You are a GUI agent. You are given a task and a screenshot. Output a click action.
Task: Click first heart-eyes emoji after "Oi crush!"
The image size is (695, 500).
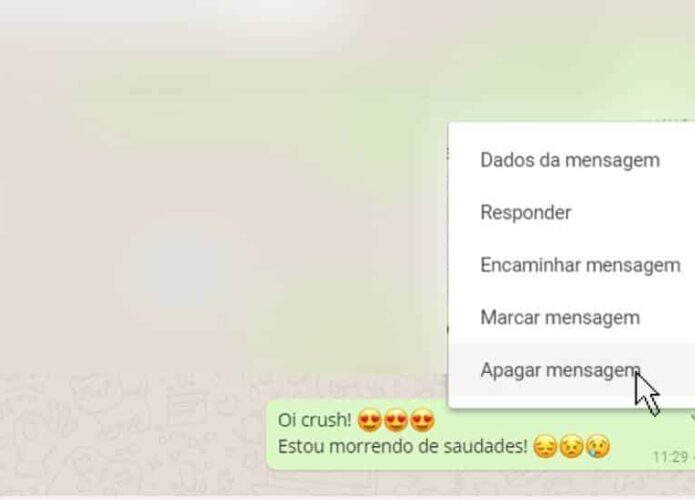click(x=369, y=420)
